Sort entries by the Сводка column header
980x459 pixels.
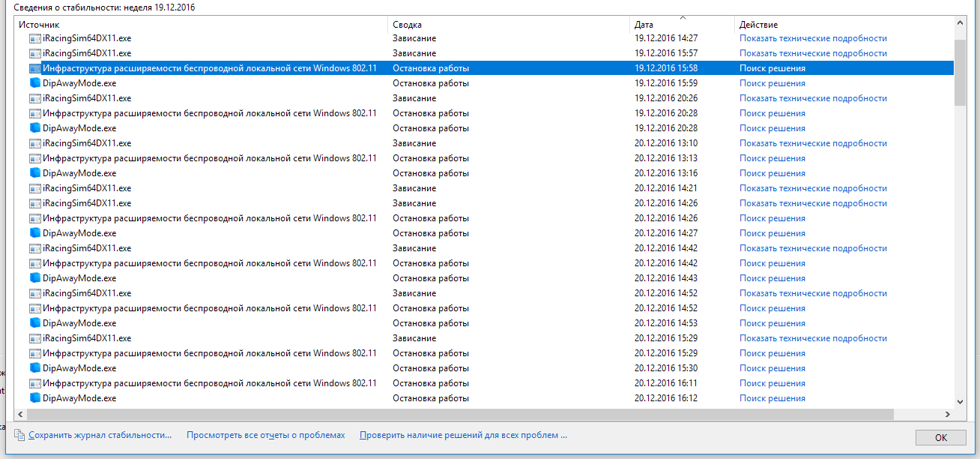[509, 25]
